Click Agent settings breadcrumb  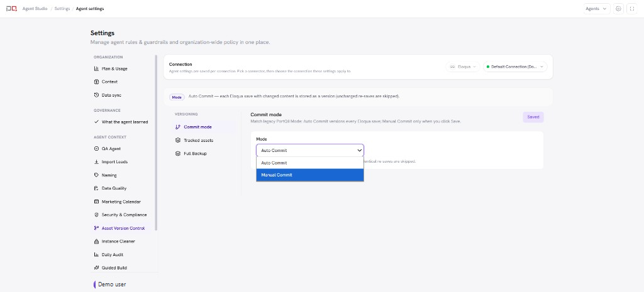click(x=90, y=9)
